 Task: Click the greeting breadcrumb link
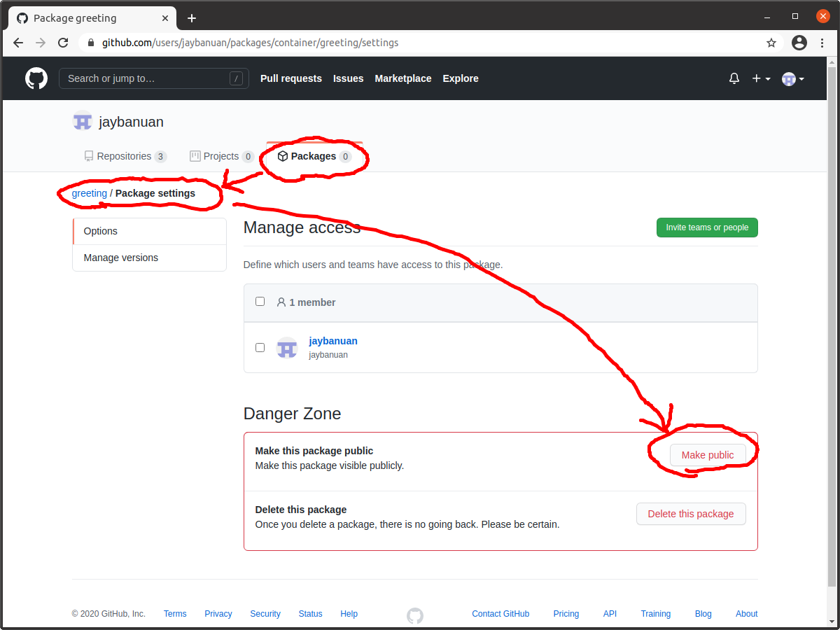(90, 193)
